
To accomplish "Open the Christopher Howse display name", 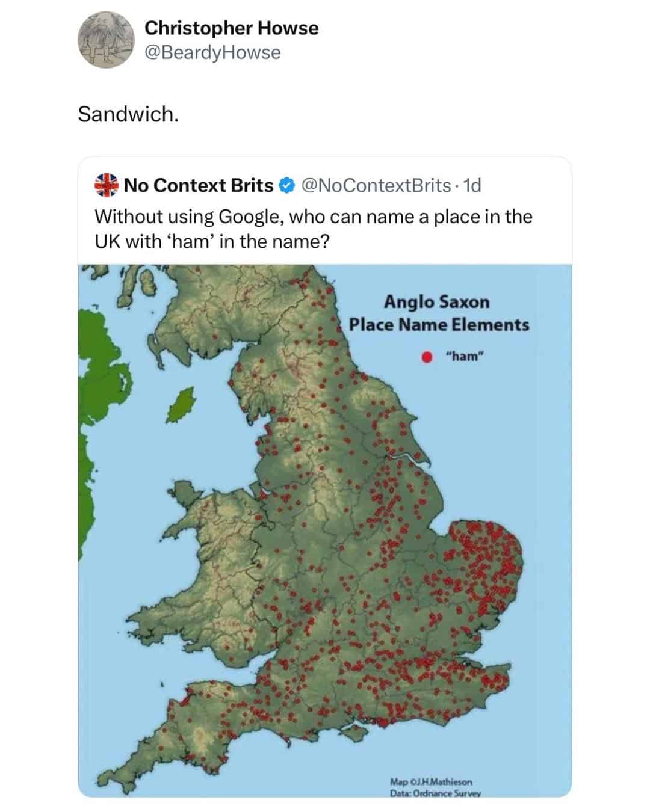I will [x=232, y=28].
